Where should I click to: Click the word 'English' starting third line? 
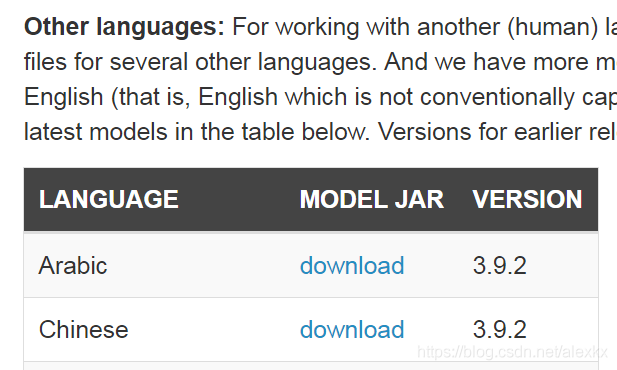pos(63,98)
